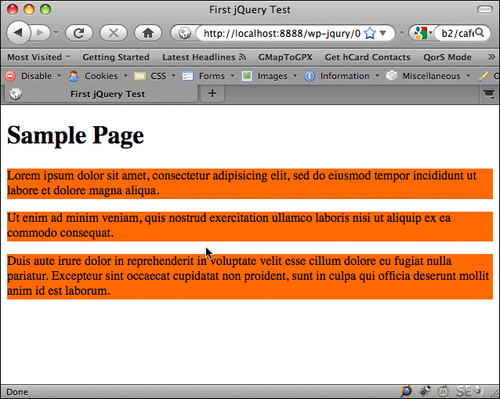Stop loading with the X button

(x=114, y=33)
